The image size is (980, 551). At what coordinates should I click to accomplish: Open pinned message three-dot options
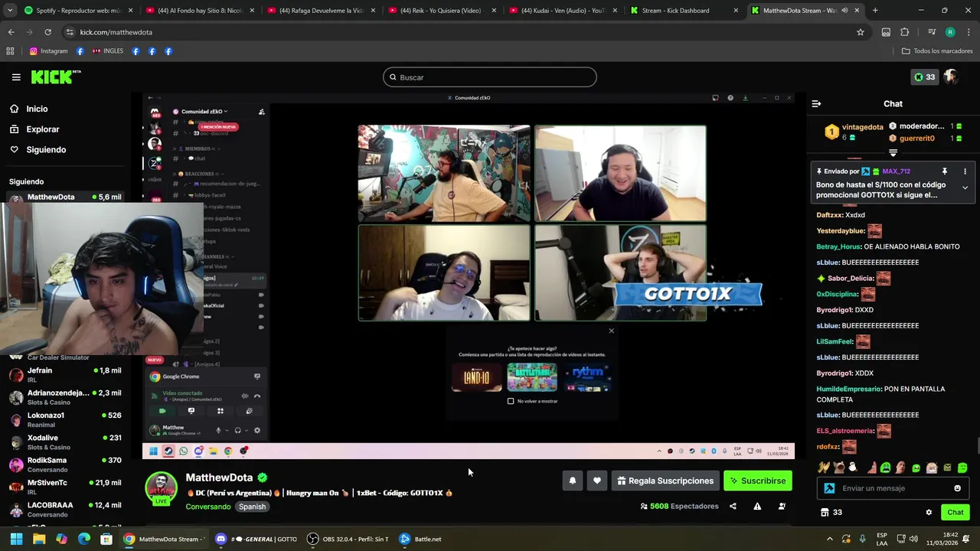tap(965, 171)
